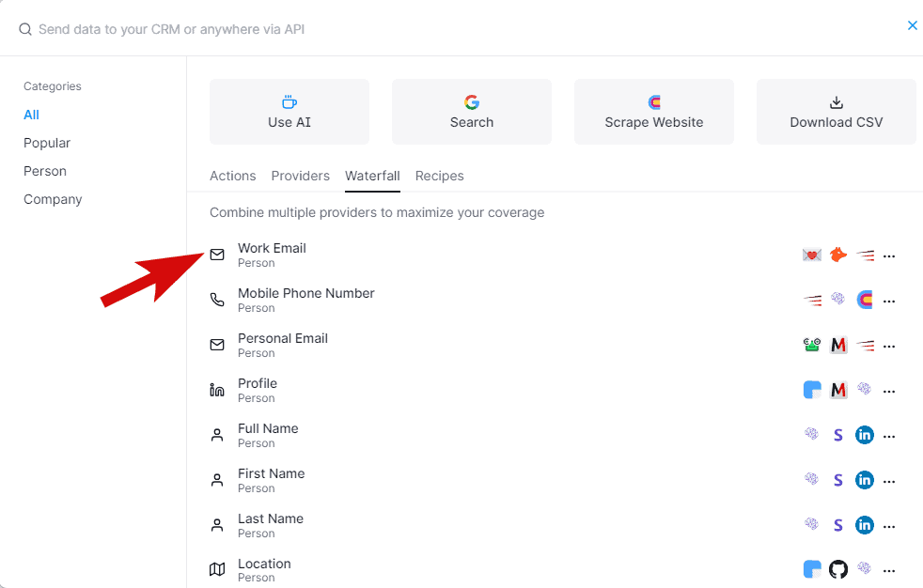This screenshot has width=923, height=588.
Task: Click the Download CSV card
Action: [836, 112]
